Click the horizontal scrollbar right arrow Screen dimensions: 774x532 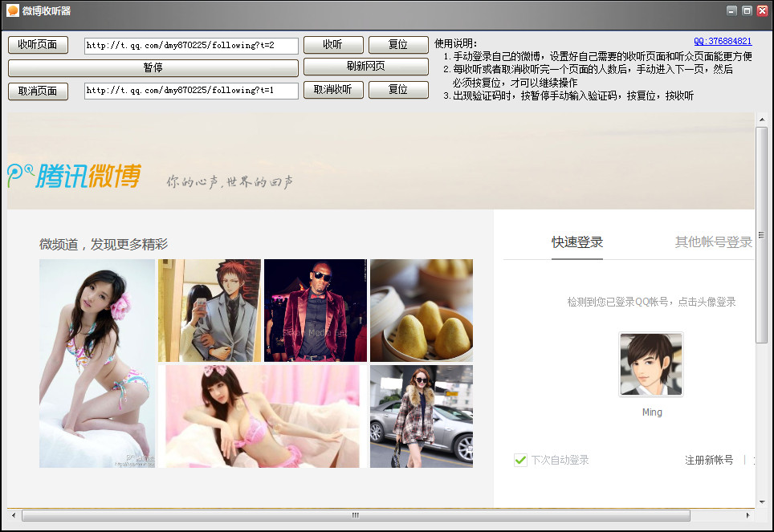pyautogui.click(x=748, y=515)
